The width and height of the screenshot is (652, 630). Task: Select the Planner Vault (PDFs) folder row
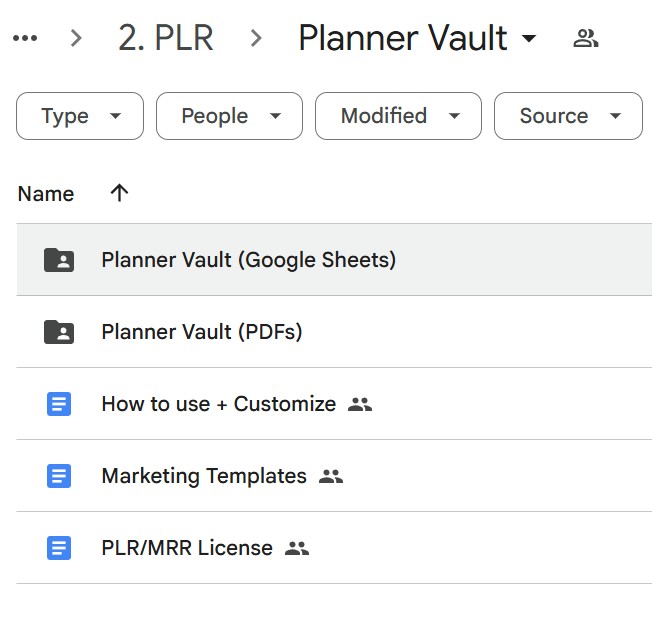click(x=334, y=332)
